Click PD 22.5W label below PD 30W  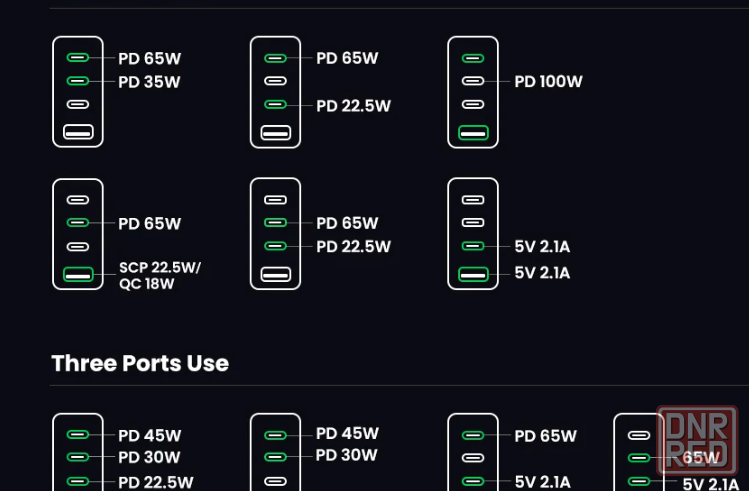point(155,482)
